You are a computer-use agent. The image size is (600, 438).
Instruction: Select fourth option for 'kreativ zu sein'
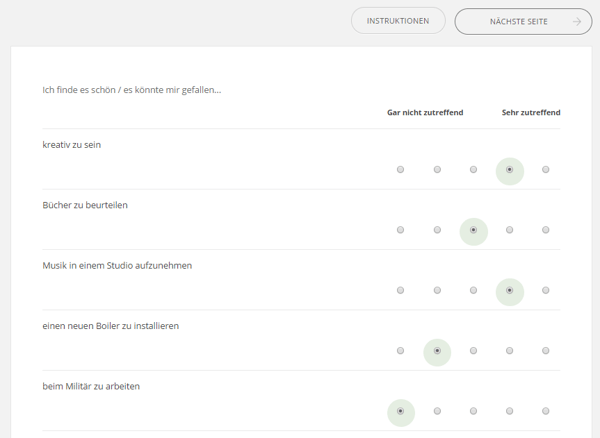point(509,169)
